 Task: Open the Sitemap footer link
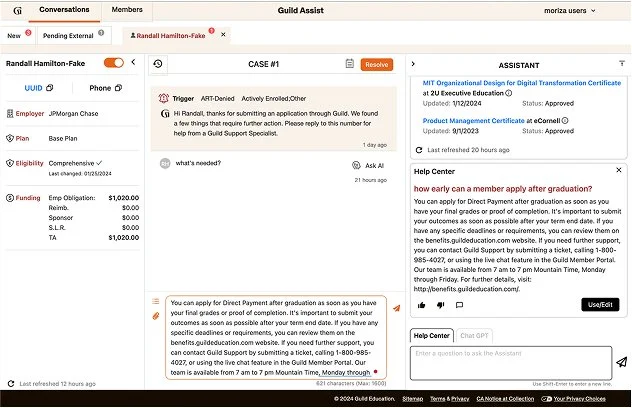(x=413, y=399)
